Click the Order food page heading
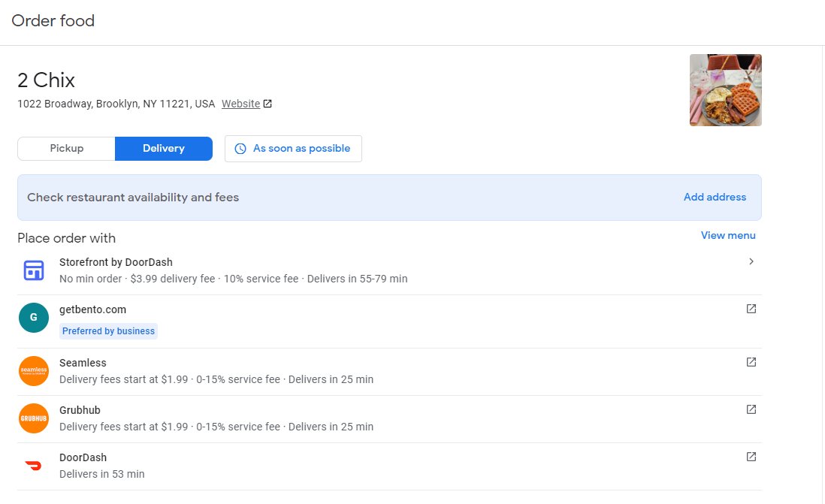This screenshot has height=504, width=825. coord(53,20)
